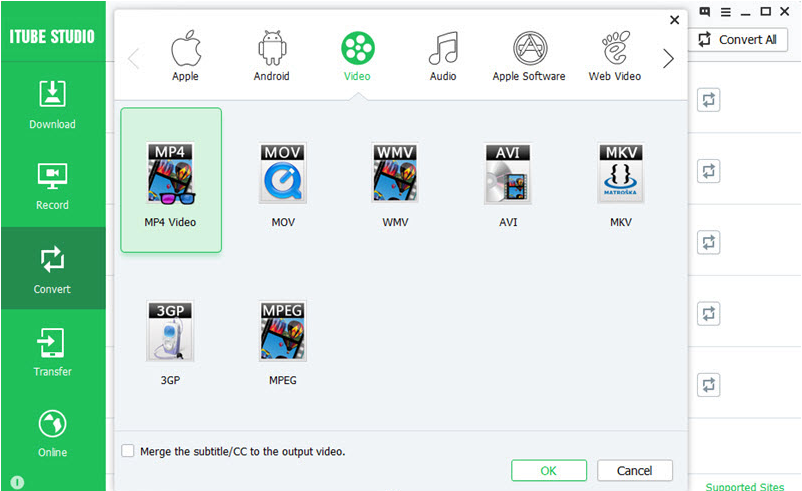Screen dimensions: 802x491
Task: Open the Apple Software format category
Action: pos(529,55)
